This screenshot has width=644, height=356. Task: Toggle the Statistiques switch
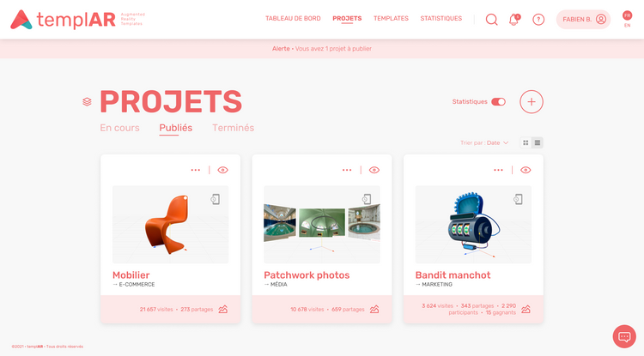click(x=499, y=102)
